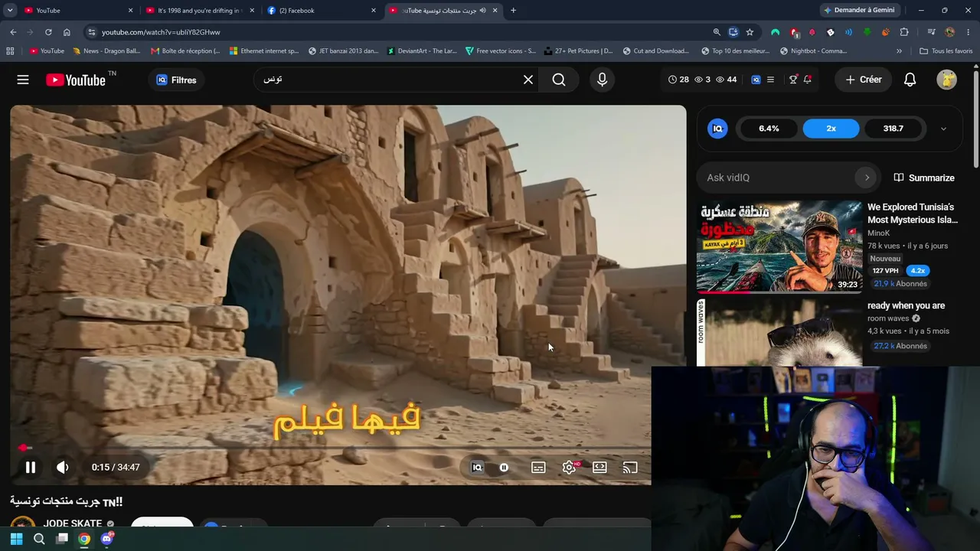
Task: Pause the video playback
Action: 31,467
